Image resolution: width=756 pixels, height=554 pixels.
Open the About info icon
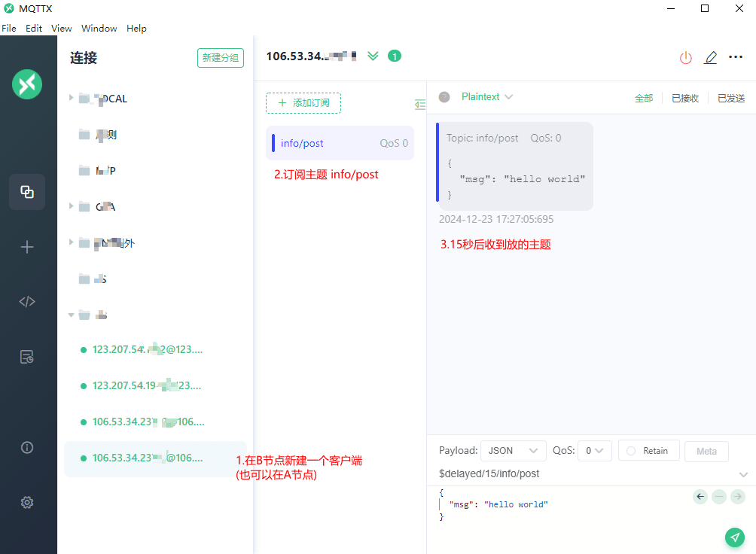27,447
